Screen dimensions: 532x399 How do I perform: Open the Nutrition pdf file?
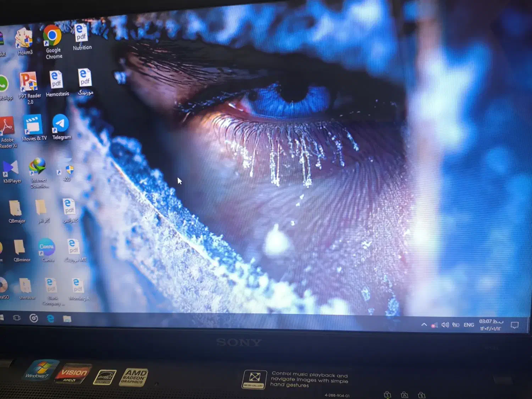[x=81, y=33]
